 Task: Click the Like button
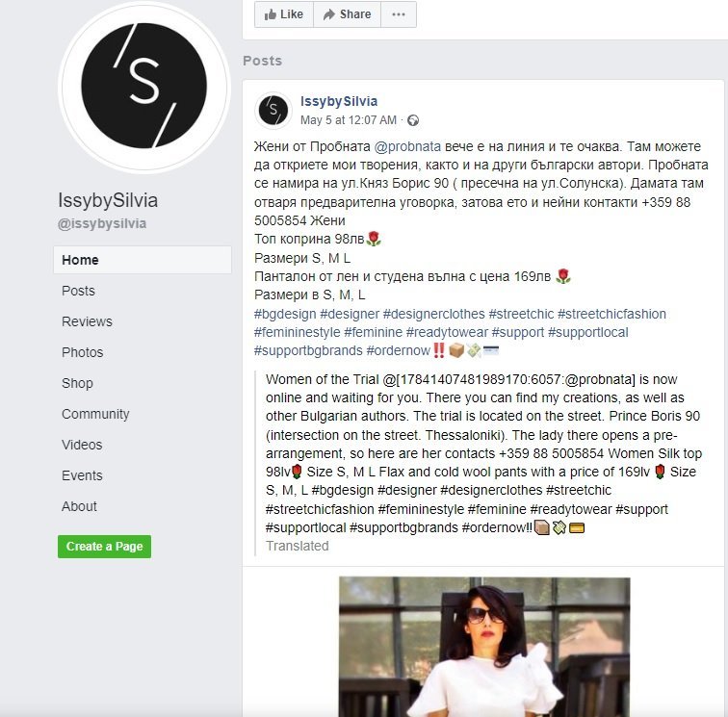284,14
